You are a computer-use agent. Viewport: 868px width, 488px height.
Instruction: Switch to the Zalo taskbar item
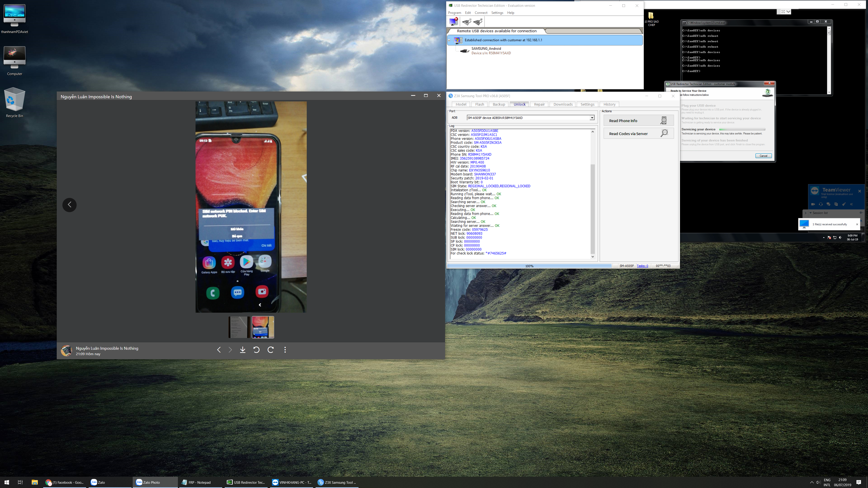[110, 482]
